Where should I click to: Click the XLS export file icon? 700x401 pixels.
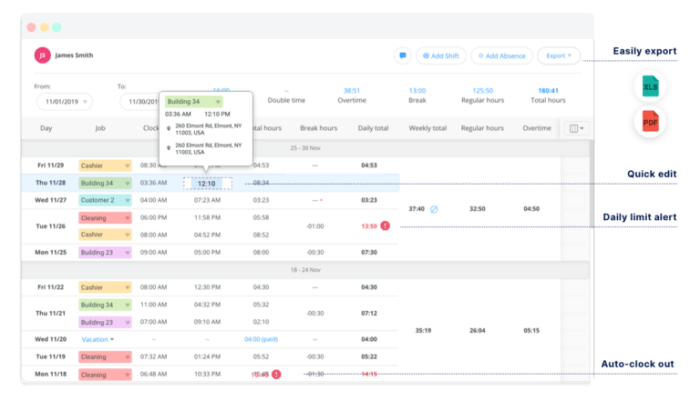click(650, 86)
